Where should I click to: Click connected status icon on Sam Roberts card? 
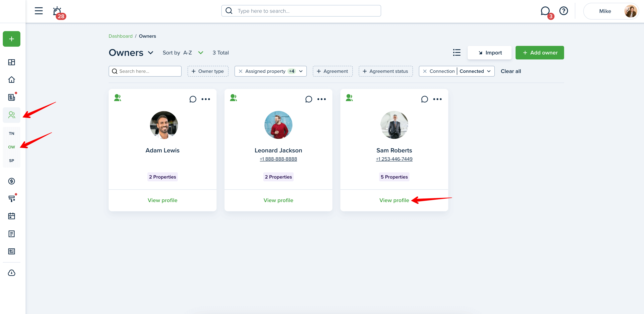(349, 98)
